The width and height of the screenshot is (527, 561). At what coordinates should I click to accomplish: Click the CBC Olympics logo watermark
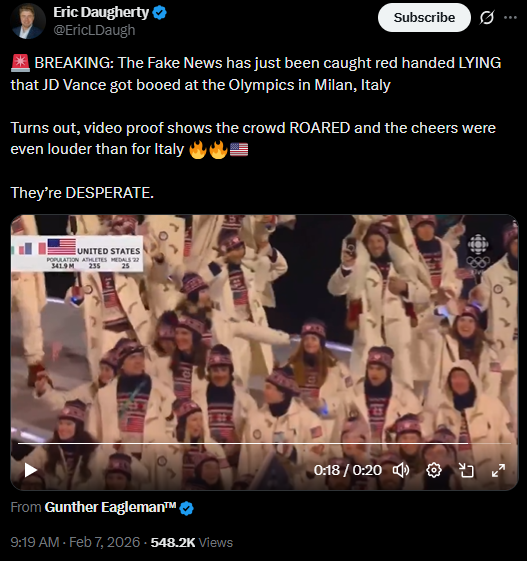(478, 254)
